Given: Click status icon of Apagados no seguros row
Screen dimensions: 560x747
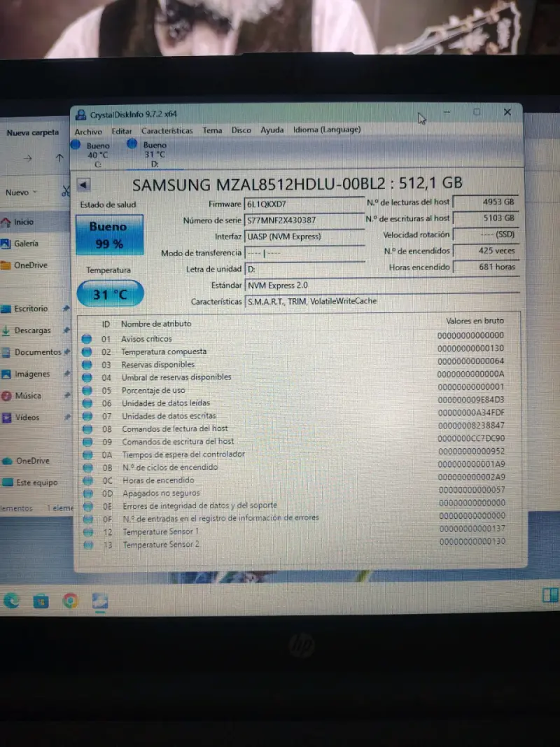Looking at the screenshot, I should (88, 494).
